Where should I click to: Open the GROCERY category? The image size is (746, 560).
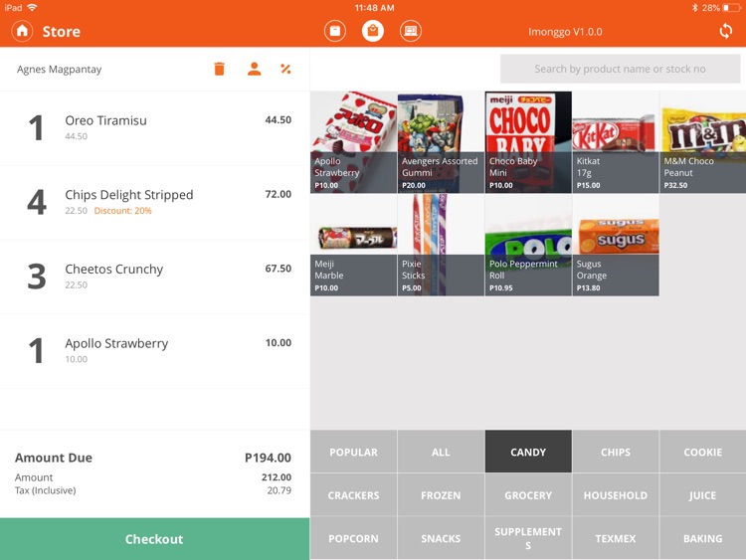tap(528, 494)
